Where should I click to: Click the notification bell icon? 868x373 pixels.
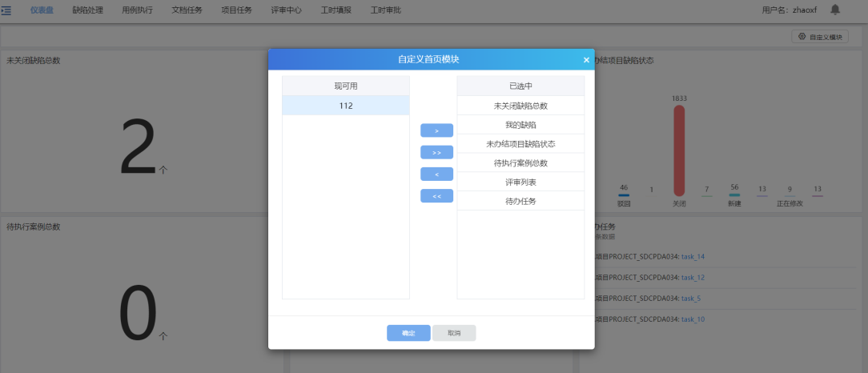[x=835, y=10]
